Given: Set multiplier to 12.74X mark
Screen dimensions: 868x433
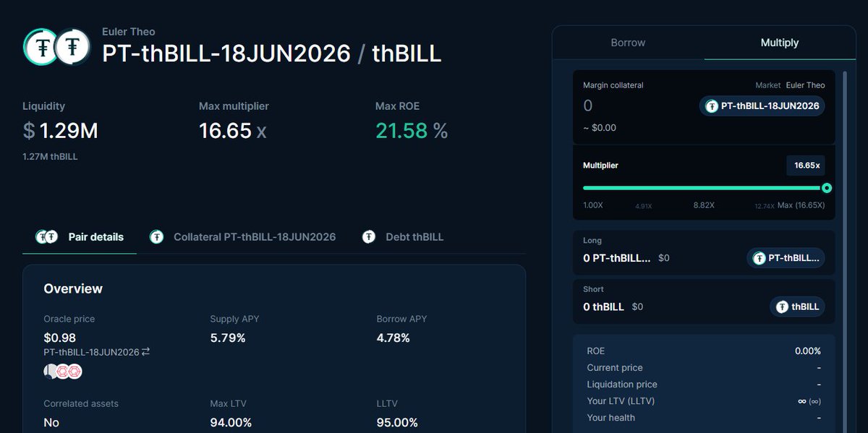Looking at the screenshot, I should (764, 206).
